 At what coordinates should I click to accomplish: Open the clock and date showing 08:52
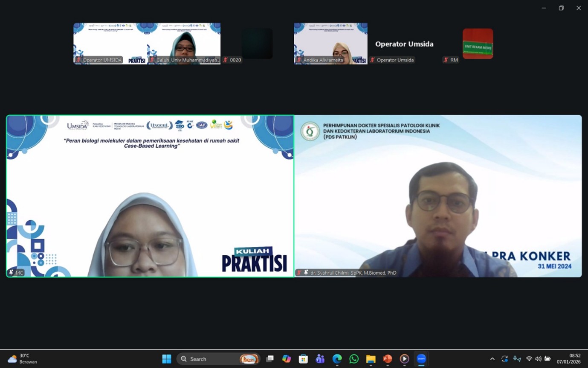click(x=574, y=359)
